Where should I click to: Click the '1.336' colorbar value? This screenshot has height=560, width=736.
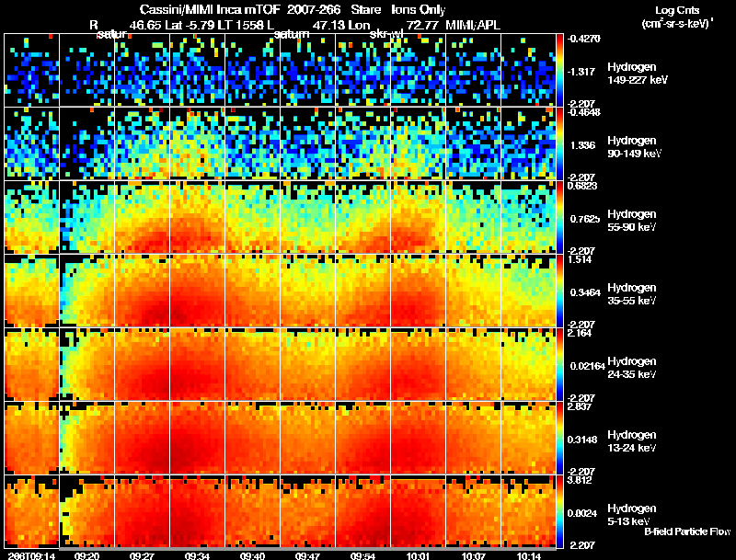(582, 145)
